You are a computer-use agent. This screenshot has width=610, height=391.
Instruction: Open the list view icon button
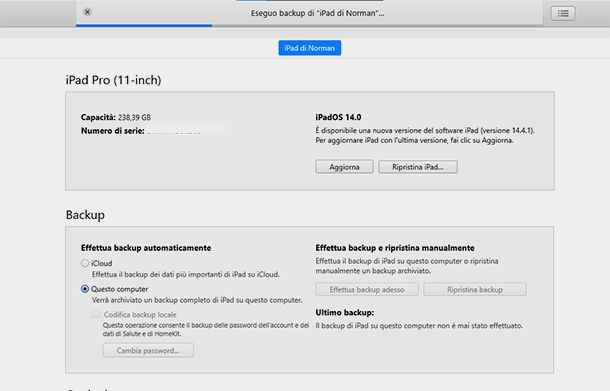pos(563,13)
